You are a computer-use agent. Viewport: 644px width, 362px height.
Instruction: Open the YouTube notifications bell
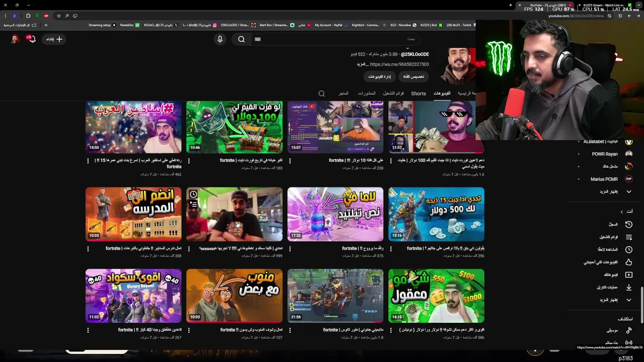click(x=32, y=39)
